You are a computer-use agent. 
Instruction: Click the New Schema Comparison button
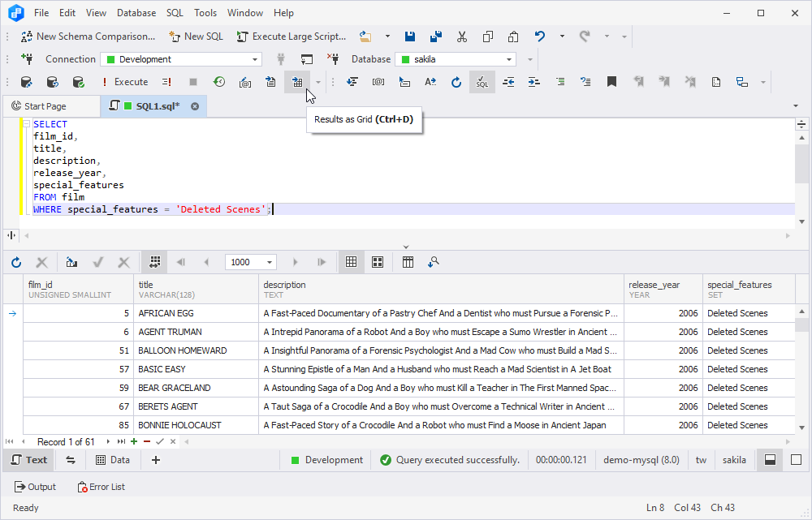click(88, 37)
